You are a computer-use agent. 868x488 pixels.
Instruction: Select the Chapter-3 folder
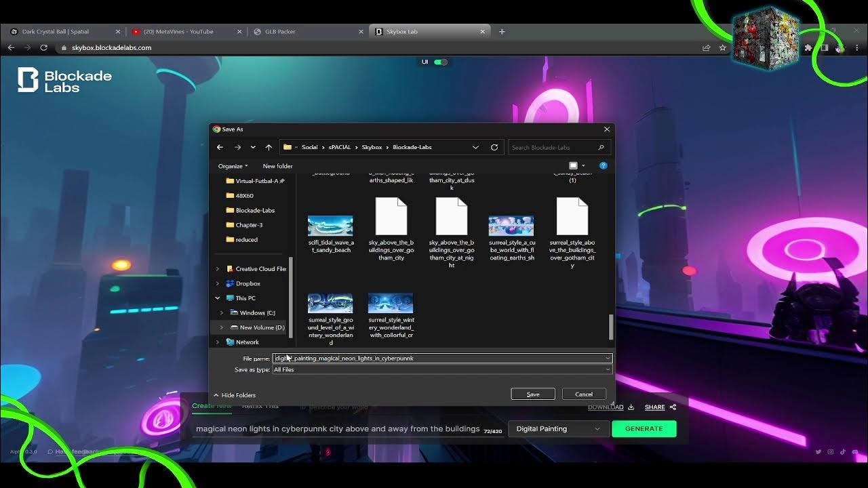click(244, 225)
